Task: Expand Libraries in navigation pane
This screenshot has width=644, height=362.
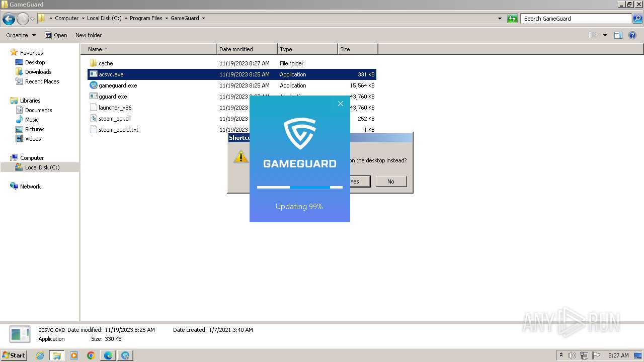Action: [30, 101]
